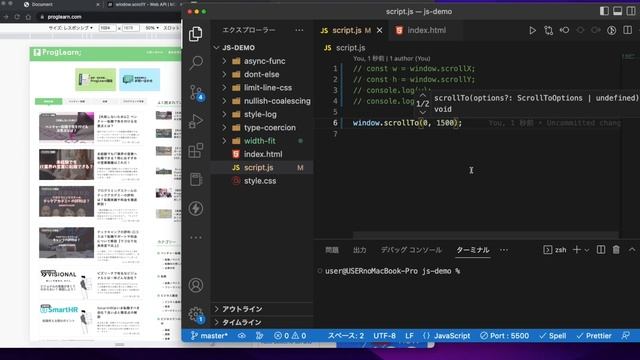This screenshot has height=360, width=640.
Task: Show next signature in parameter hint popup
Action: click(423, 112)
